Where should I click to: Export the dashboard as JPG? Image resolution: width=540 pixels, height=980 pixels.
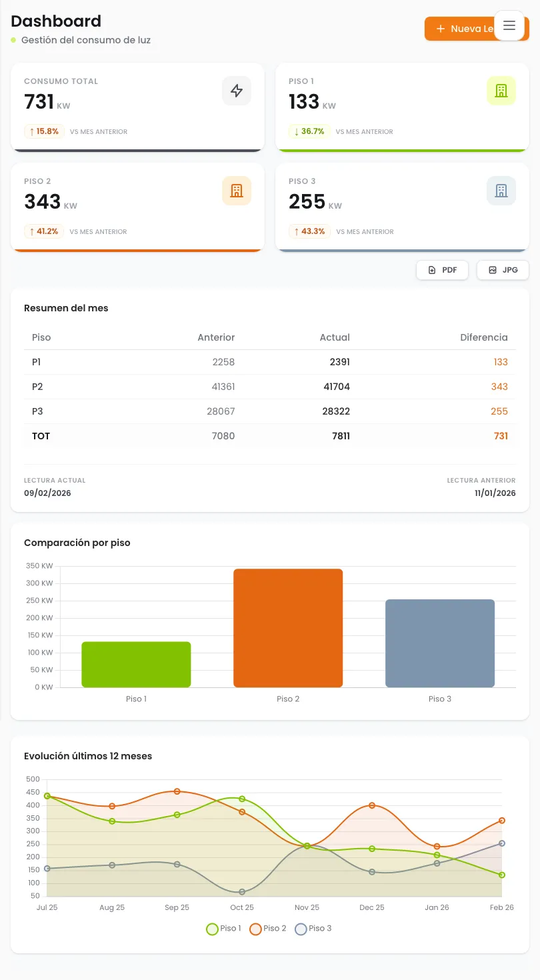pyautogui.click(x=503, y=270)
